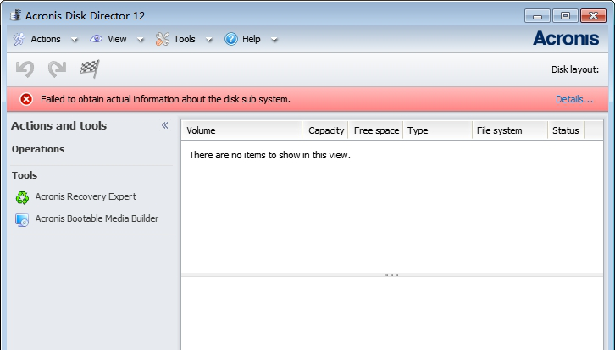This screenshot has width=615, height=364.
Task: Sort by the File system column header
Action: [510, 130]
